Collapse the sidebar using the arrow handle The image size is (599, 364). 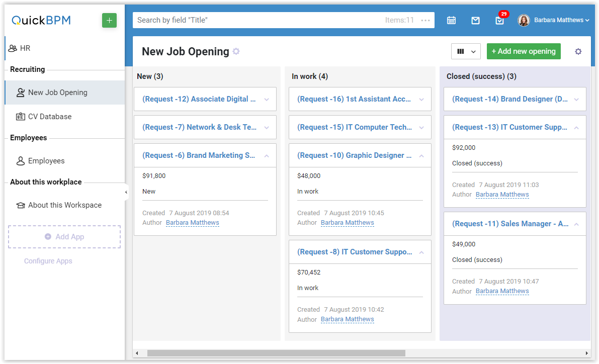tap(126, 192)
